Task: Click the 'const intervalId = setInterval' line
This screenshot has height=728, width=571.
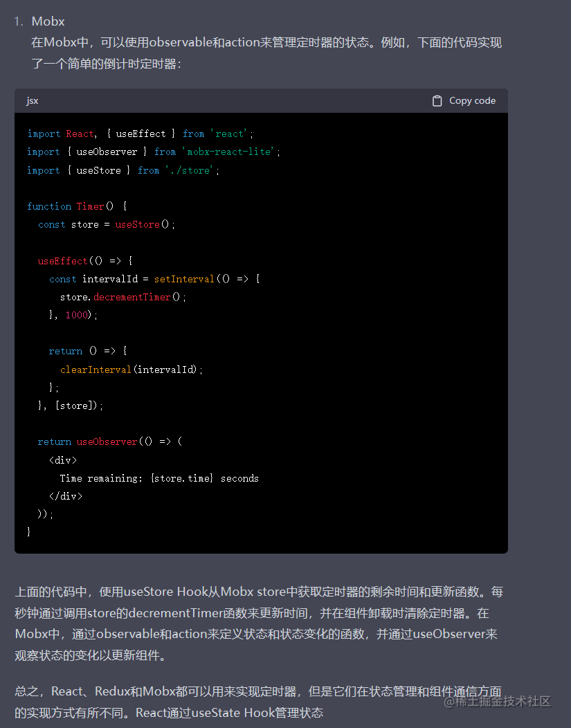Action: point(154,279)
